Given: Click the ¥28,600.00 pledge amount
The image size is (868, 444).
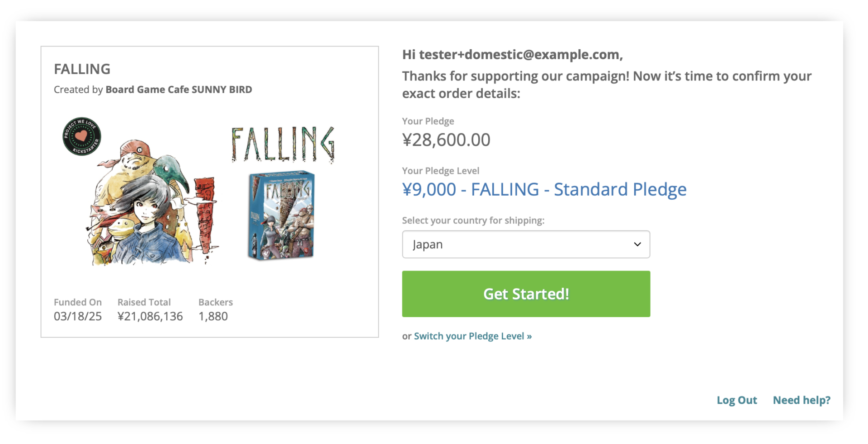Looking at the screenshot, I should point(446,140).
